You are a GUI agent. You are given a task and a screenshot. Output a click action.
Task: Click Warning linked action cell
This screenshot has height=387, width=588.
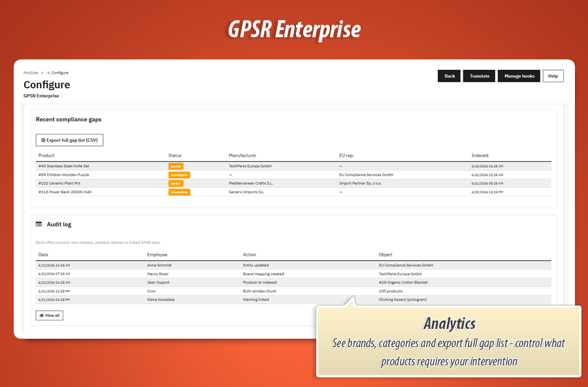pyautogui.click(x=255, y=300)
